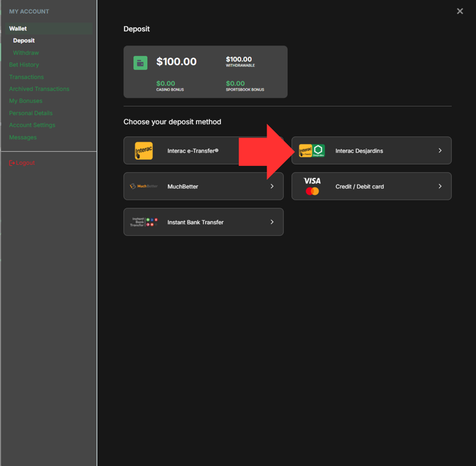Select the Interac e-Transfer deposit method

click(x=193, y=151)
